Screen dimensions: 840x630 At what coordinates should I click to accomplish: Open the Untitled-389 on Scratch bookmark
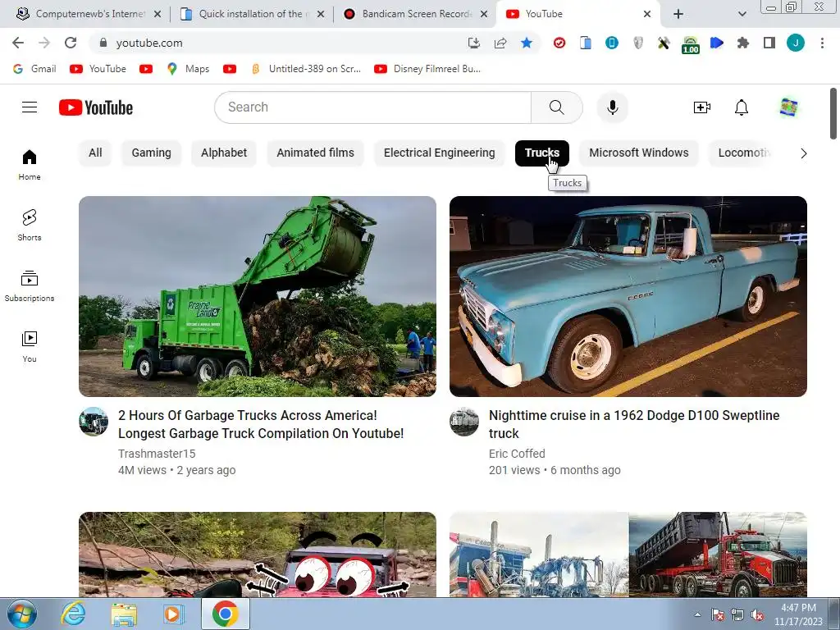[307, 69]
